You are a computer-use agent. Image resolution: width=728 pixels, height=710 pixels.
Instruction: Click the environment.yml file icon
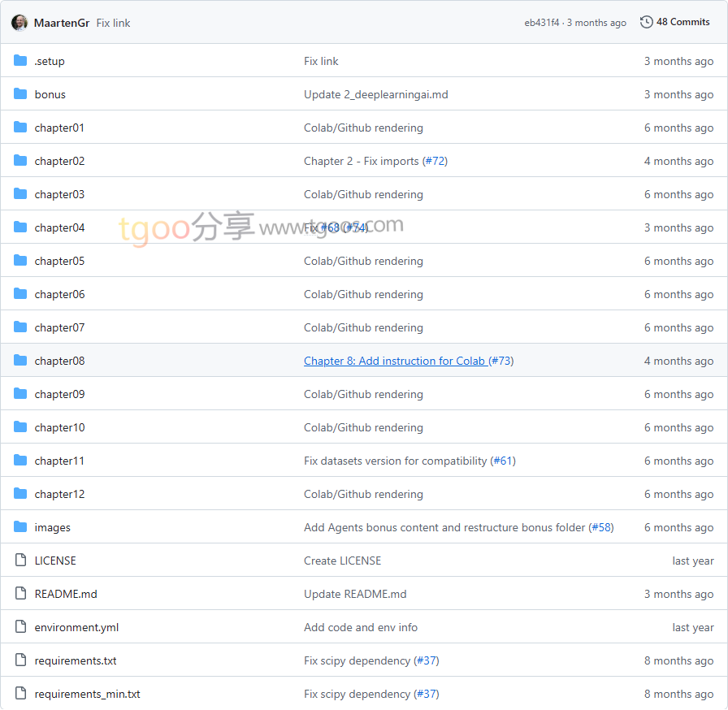(20, 627)
